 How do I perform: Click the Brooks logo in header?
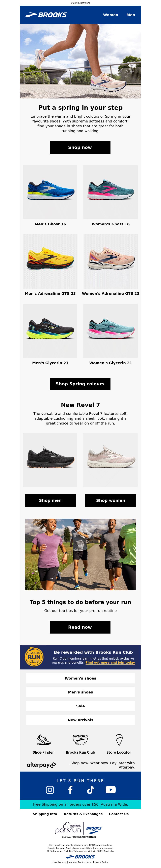pyautogui.click(x=46, y=15)
